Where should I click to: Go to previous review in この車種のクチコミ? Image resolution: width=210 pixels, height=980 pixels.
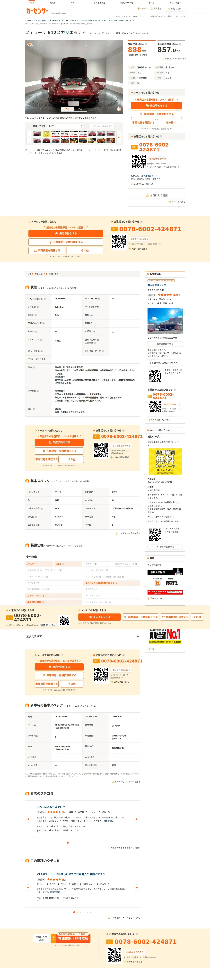tap(28, 888)
